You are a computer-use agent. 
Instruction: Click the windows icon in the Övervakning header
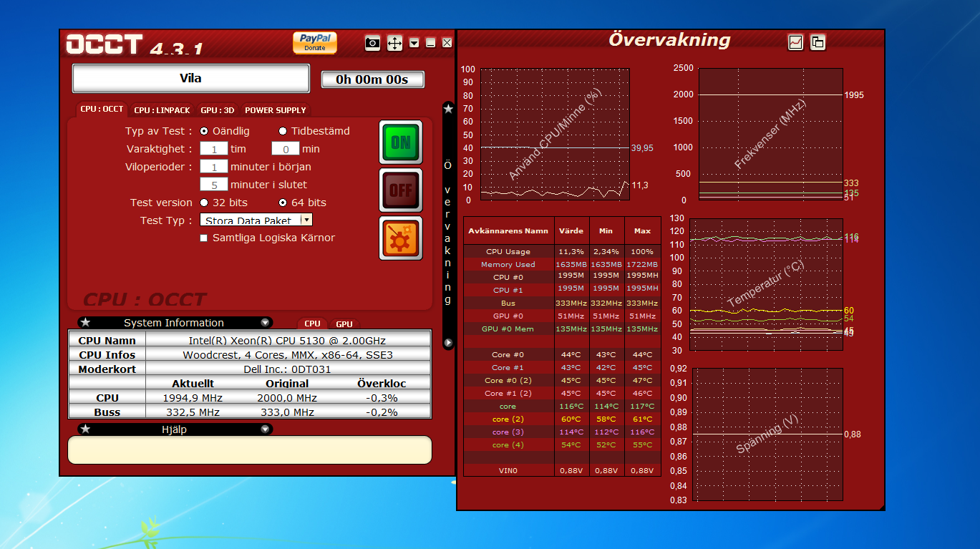(x=818, y=42)
